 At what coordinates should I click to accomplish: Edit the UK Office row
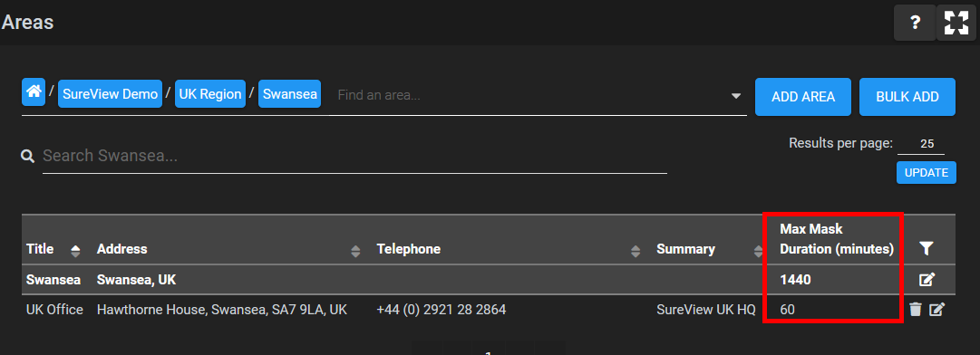pos(936,309)
